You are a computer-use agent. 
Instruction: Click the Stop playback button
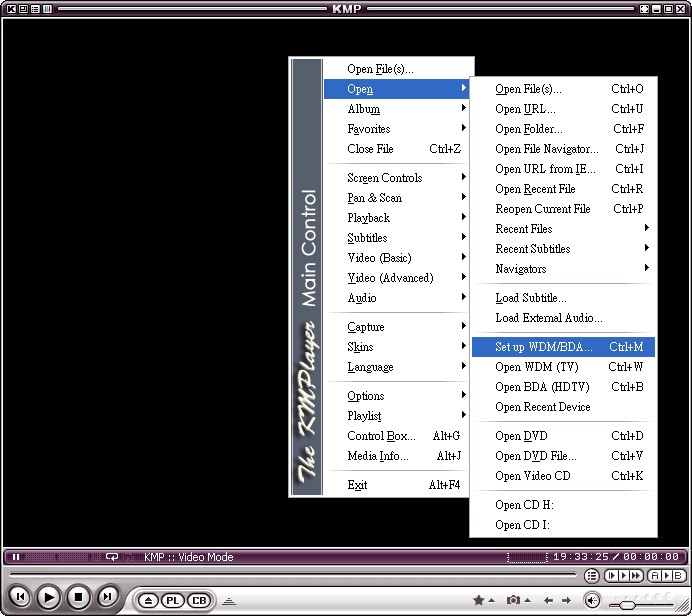point(78,598)
